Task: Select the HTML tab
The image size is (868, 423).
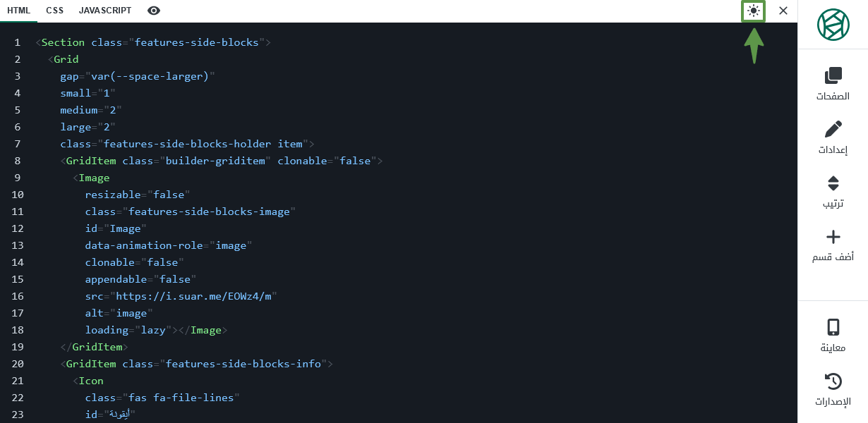Action: coord(18,11)
